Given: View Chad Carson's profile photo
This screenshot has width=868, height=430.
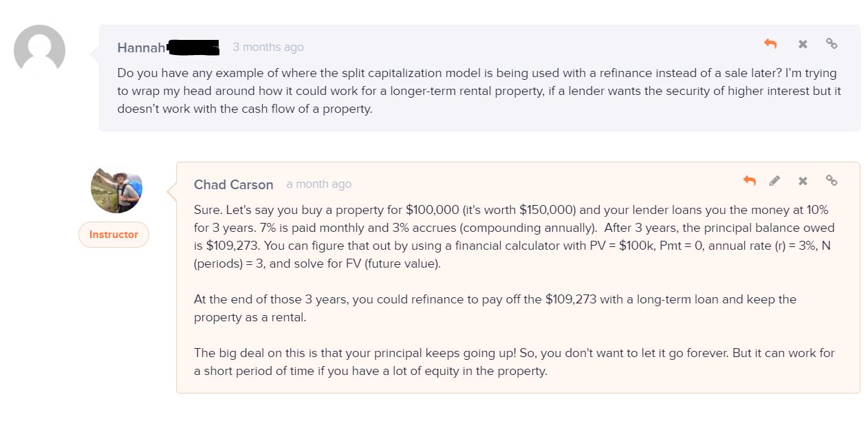Looking at the screenshot, I should (x=116, y=188).
